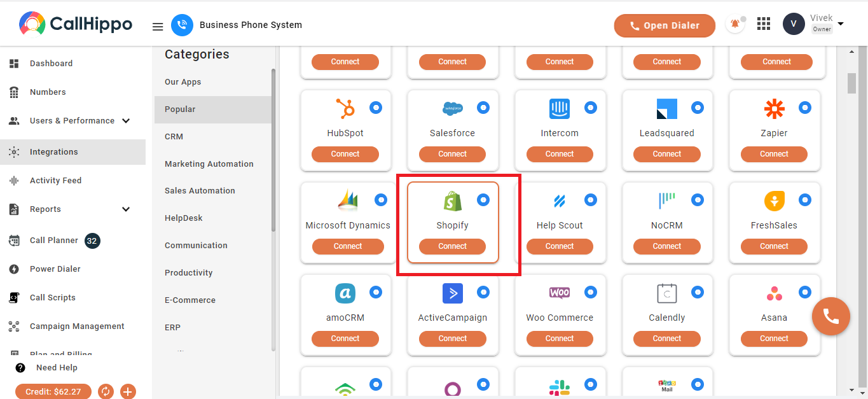This screenshot has height=399, width=868.
Task: Open Call Scripts in sidebar
Action: click(x=72, y=298)
